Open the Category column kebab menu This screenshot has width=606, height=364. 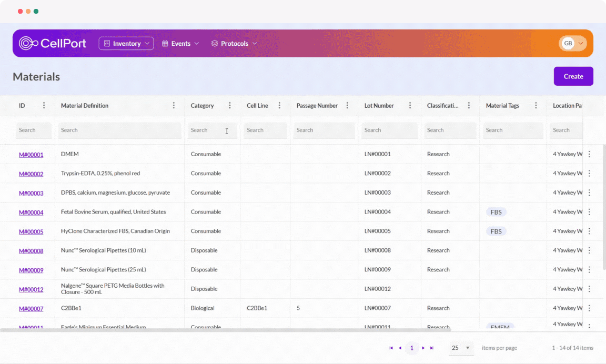click(x=230, y=106)
